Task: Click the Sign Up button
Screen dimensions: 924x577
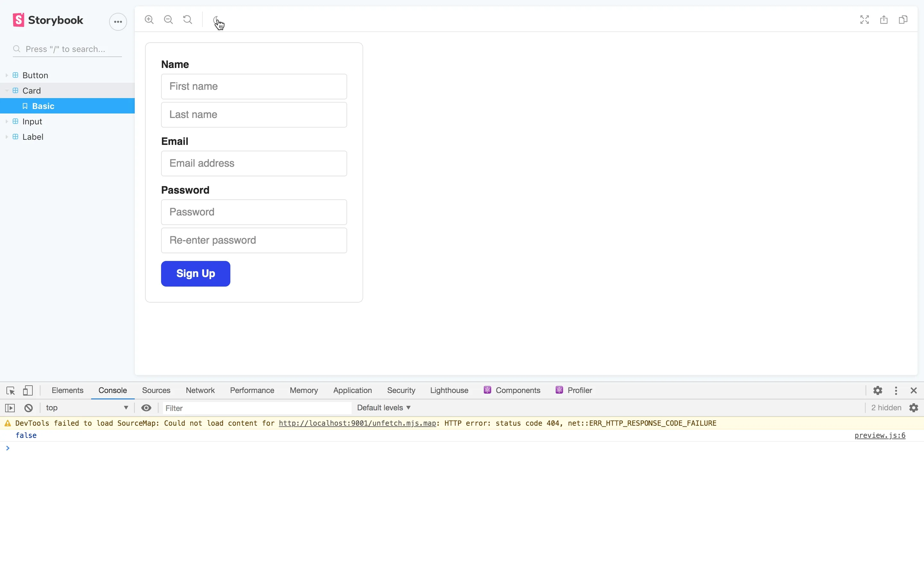Action: pos(195,274)
